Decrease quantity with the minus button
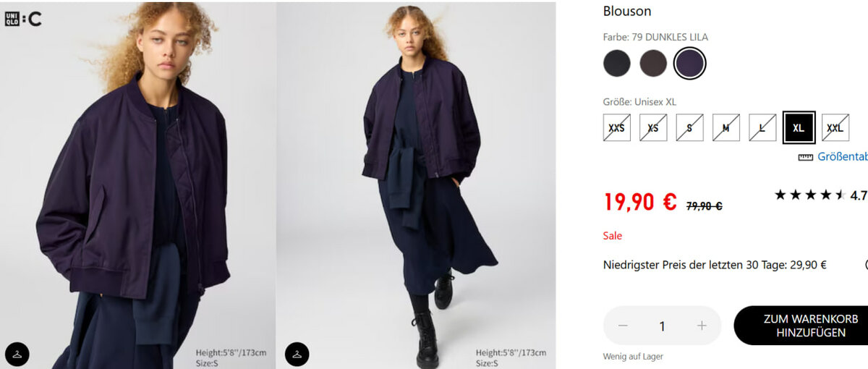Viewport: 868px width, 369px height. coord(623,326)
